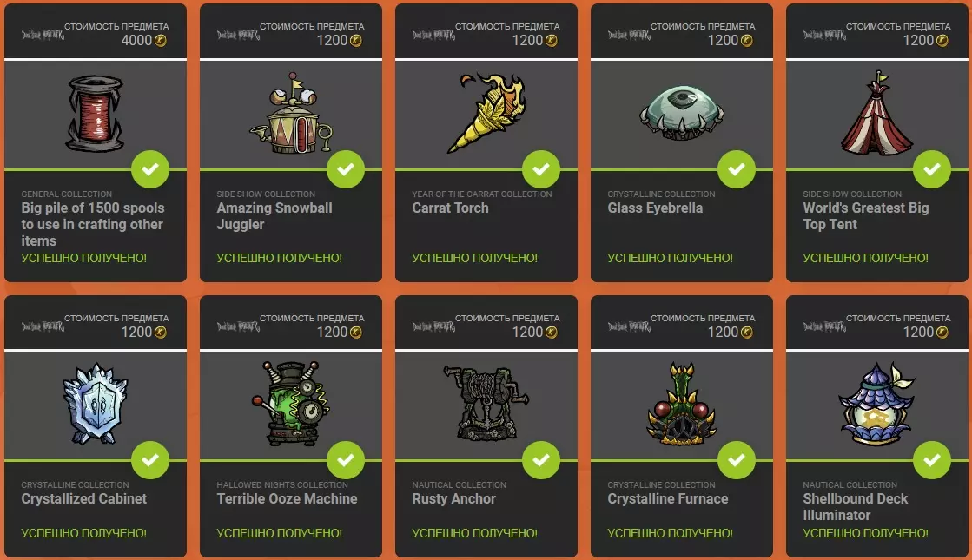Select the Amazing Snowball Juggler image

[x=291, y=114]
